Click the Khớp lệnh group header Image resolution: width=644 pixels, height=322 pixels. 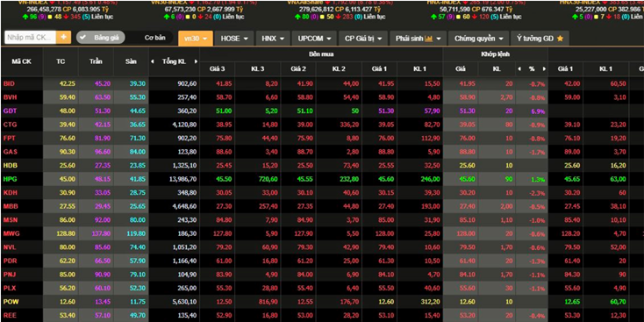pos(495,54)
